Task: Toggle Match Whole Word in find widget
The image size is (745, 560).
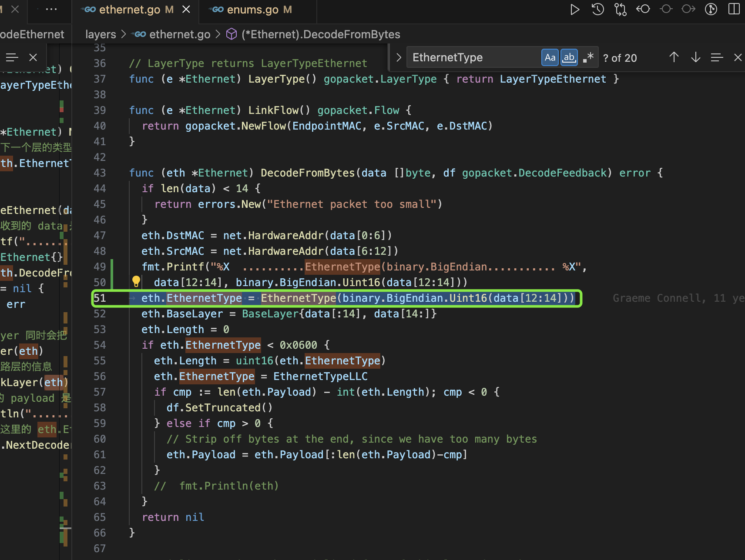Action: click(569, 57)
